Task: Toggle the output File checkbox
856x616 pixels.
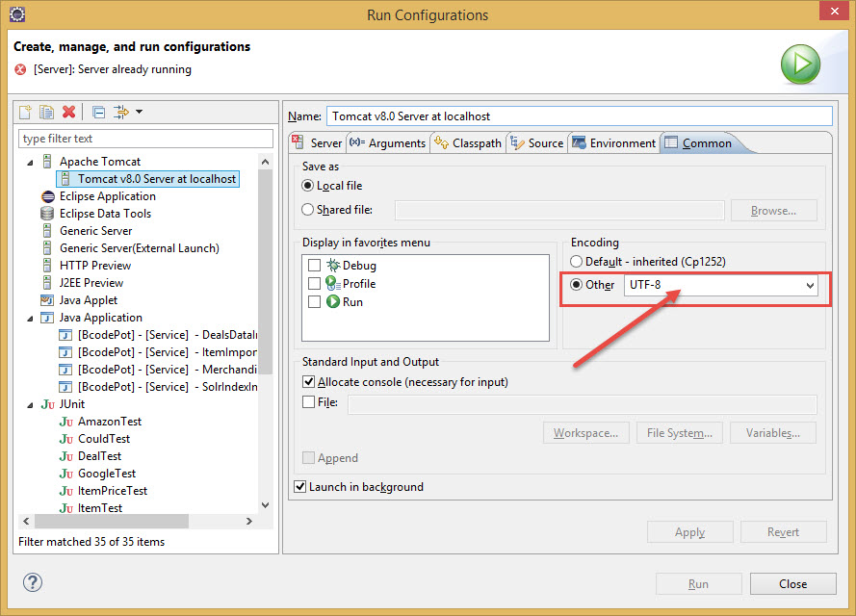Action: pyautogui.click(x=308, y=402)
